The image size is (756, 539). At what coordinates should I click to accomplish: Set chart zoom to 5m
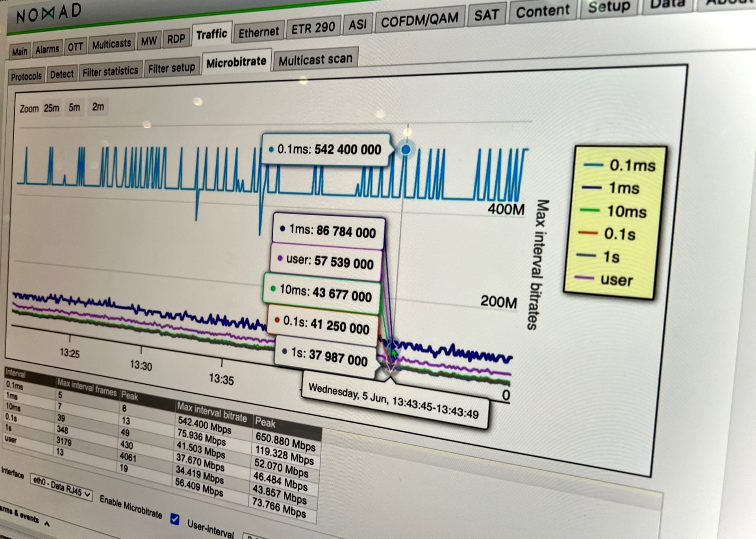[74, 107]
